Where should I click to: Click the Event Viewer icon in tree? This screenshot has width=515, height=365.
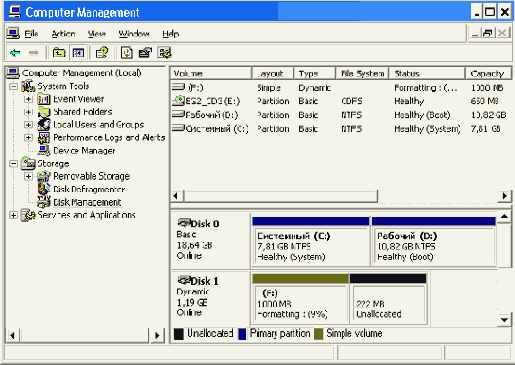tap(44, 99)
